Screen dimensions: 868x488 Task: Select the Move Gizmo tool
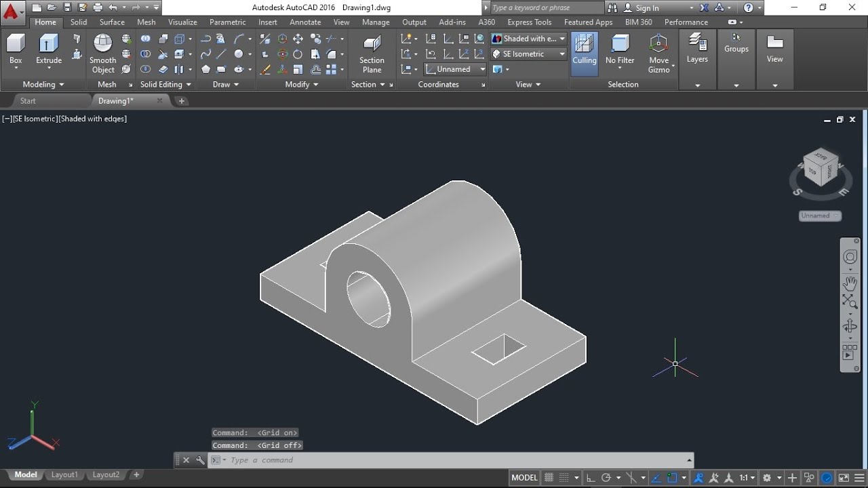[x=658, y=54]
